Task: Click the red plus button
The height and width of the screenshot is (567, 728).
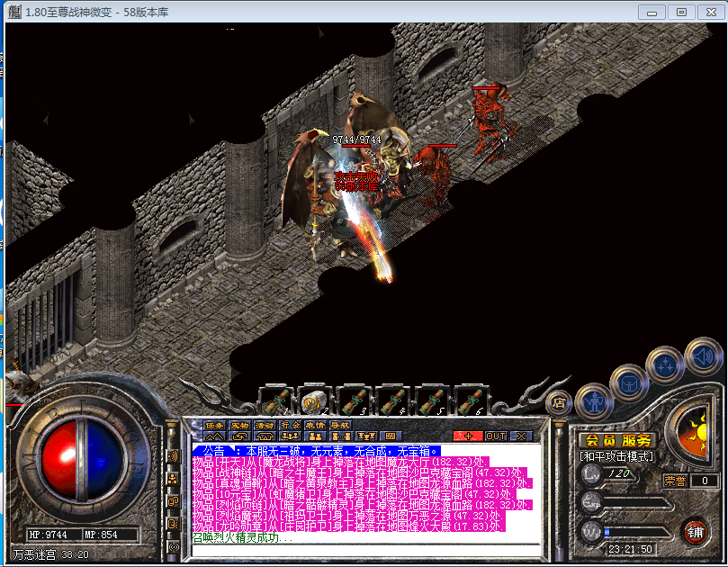Action: tap(468, 436)
